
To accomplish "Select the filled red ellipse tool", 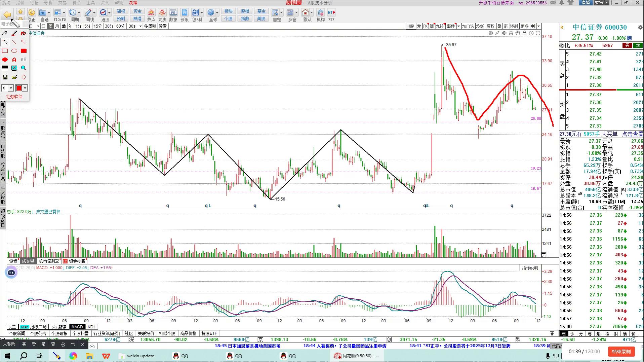I will [x=5, y=60].
